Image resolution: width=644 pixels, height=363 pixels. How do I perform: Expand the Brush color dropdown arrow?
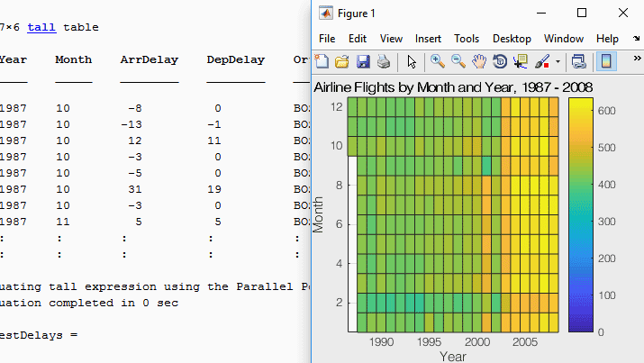pos(558,62)
